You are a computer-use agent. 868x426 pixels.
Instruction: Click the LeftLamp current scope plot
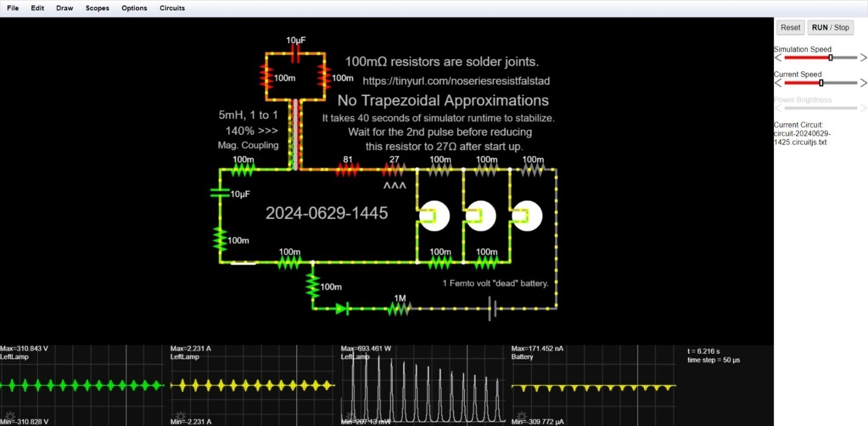click(253, 385)
